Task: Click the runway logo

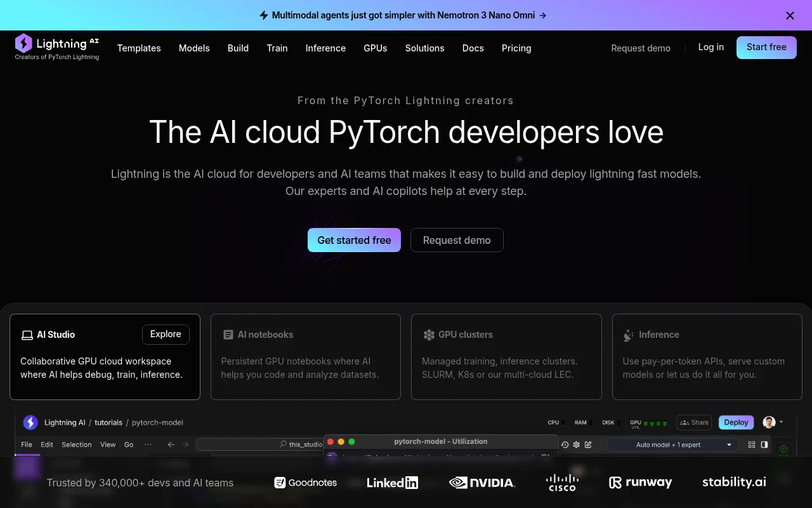Action: point(640,483)
